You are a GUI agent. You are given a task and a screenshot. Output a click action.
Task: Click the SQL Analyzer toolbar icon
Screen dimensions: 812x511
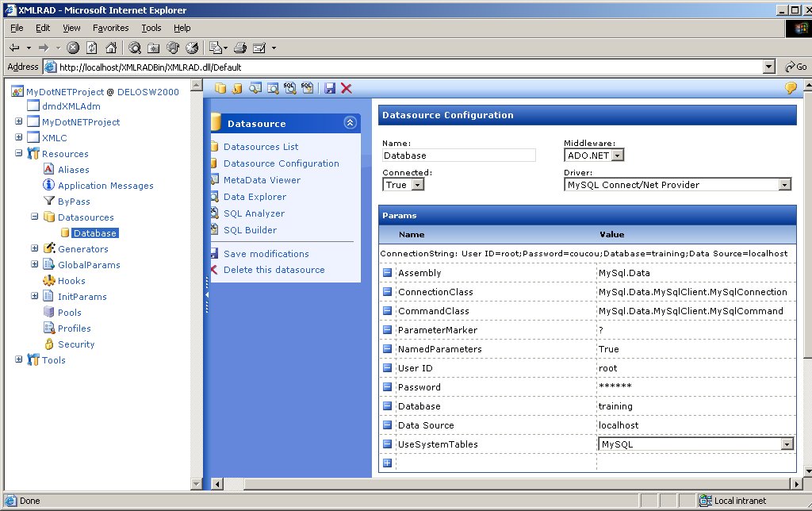(289, 88)
